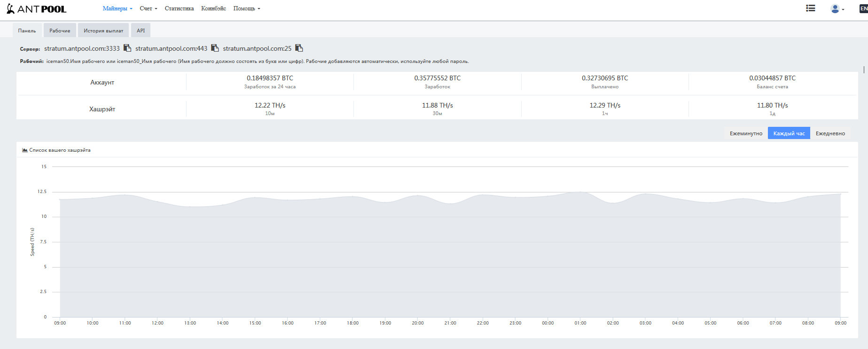Image resolution: width=868 pixels, height=349 pixels.
Task: Copy the stratum.antpool.com:3333 server address
Action: [x=127, y=48]
